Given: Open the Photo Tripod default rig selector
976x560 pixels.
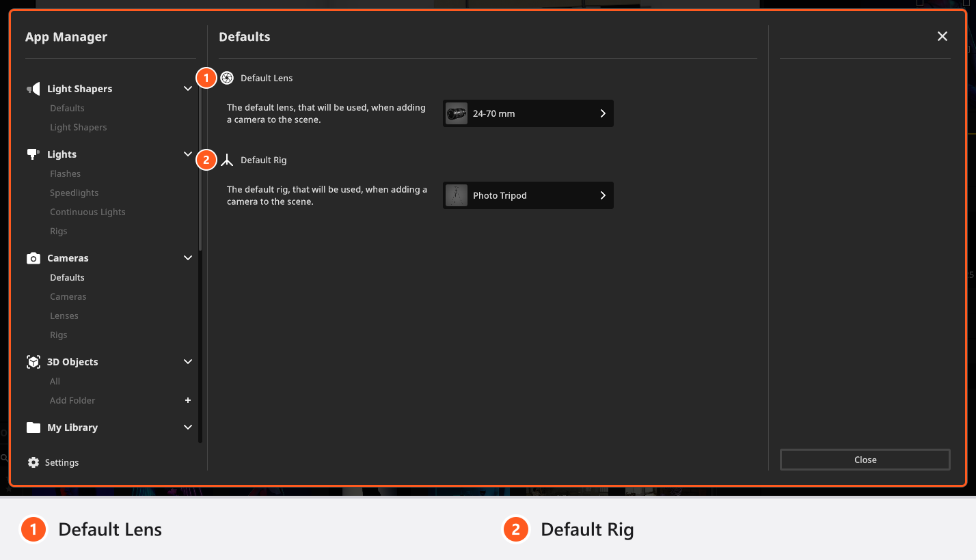Looking at the screenshot, I should click(x=528, y=195).
